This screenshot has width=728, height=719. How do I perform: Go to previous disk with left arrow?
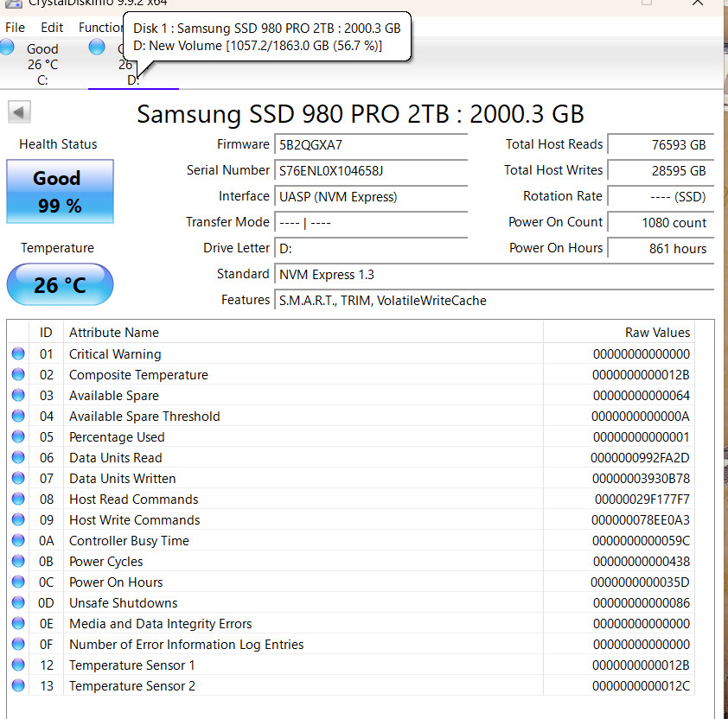click(19, 111)
